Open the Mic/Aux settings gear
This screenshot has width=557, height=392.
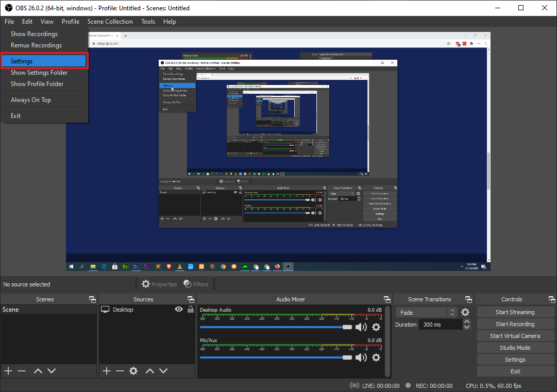coord(376,357)
